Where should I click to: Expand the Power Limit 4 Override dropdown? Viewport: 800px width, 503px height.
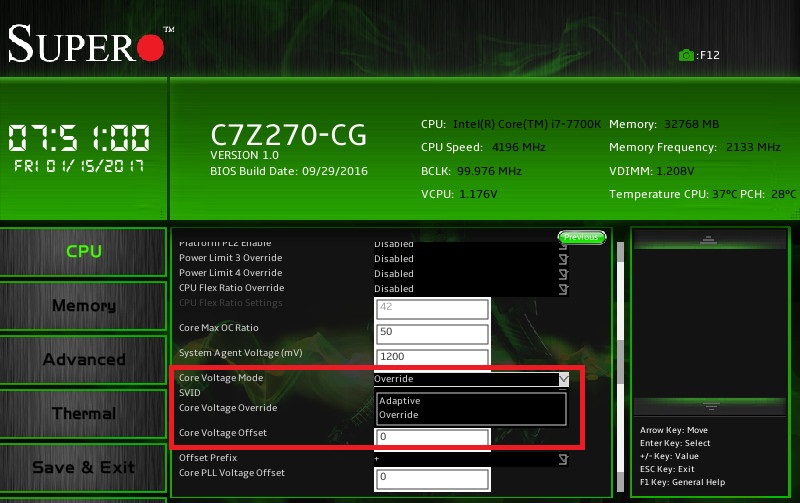coord(563,274)
